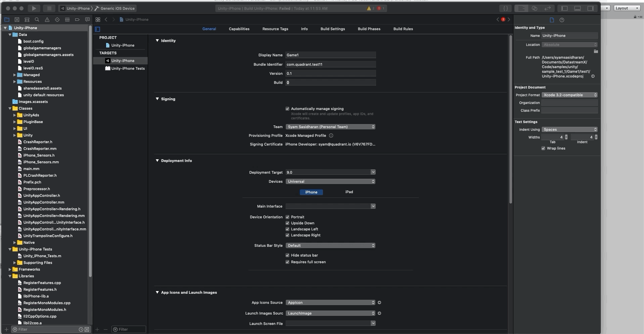Click the Stop button in toolbar
Screen dimensions: 644x334
click(x=49, y=8)
